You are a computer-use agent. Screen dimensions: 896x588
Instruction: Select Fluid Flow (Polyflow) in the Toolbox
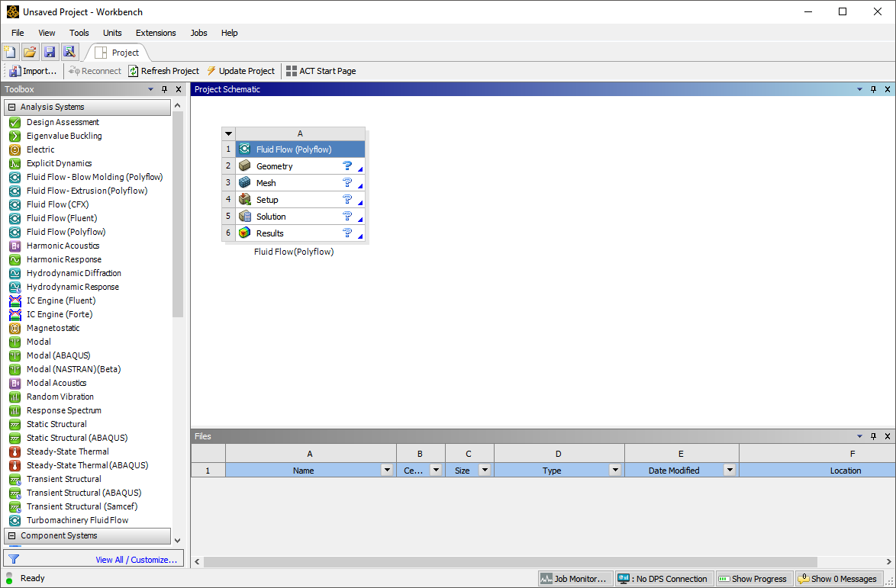pos(66,232)
